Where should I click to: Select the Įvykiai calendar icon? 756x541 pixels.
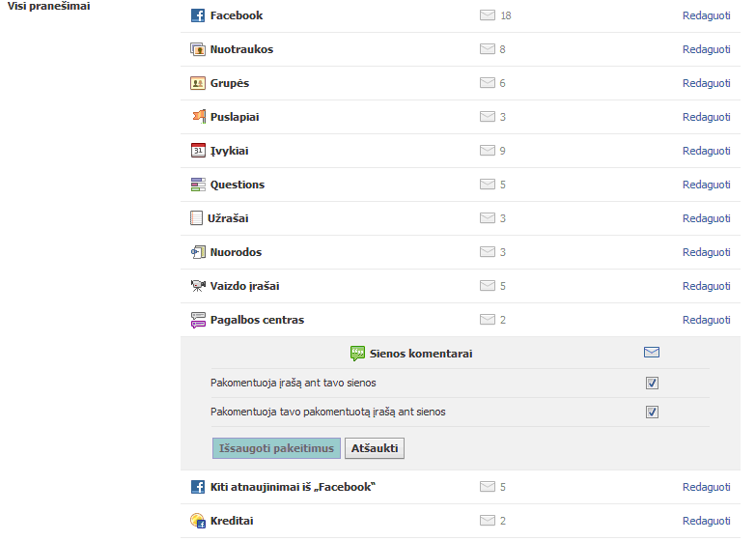click(x=198, y=151)
